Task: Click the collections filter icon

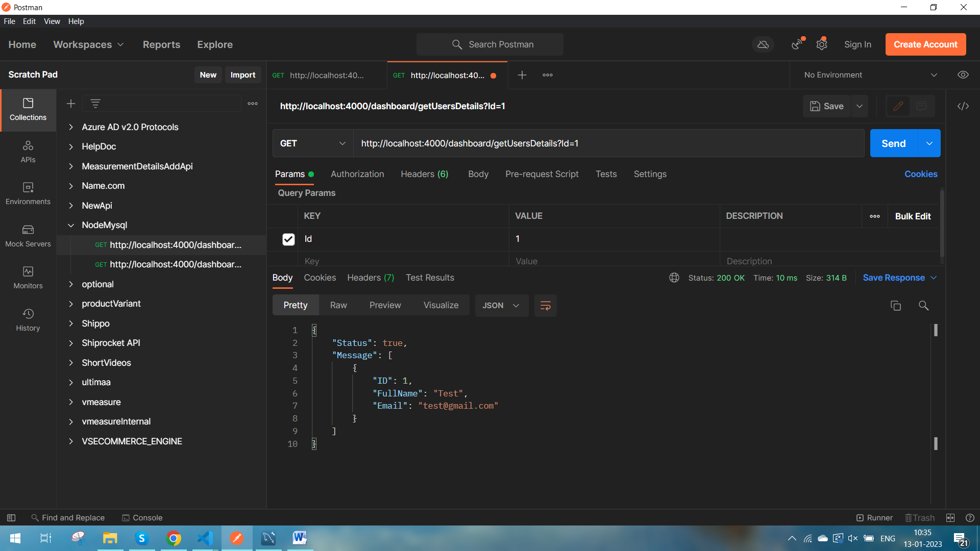Action: 95,104
